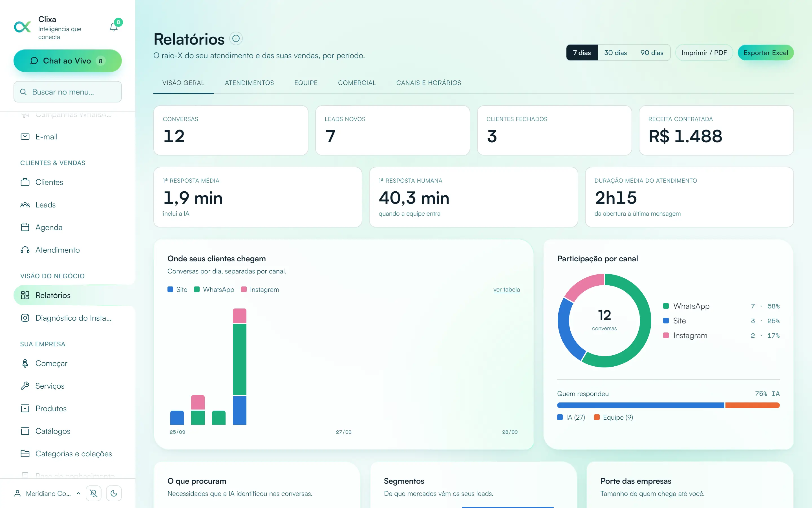This screenshot has width=812, height=508.
Task: Select Relatórios in the sidebar
Action: click(67, 295)
